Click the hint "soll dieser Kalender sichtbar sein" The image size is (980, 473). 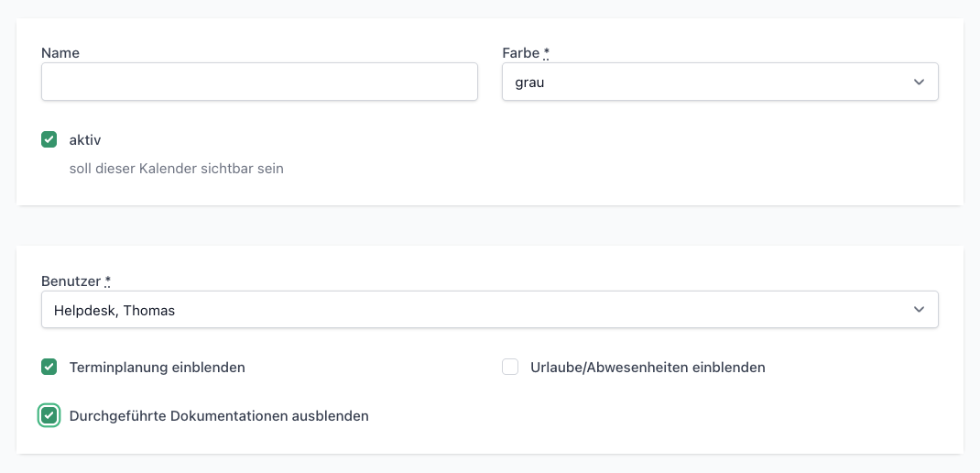tap(177, 169)
